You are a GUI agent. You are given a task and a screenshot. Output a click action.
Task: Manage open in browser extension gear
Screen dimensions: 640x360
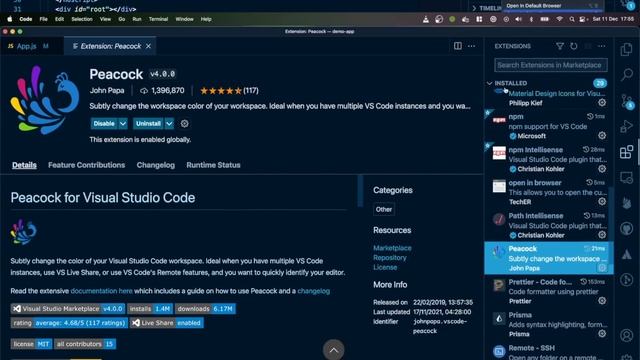point(602,202)
